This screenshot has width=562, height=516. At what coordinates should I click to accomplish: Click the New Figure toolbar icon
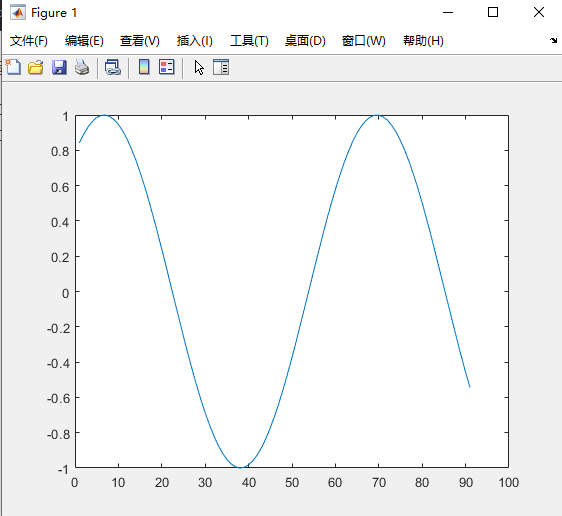(13, 67)
